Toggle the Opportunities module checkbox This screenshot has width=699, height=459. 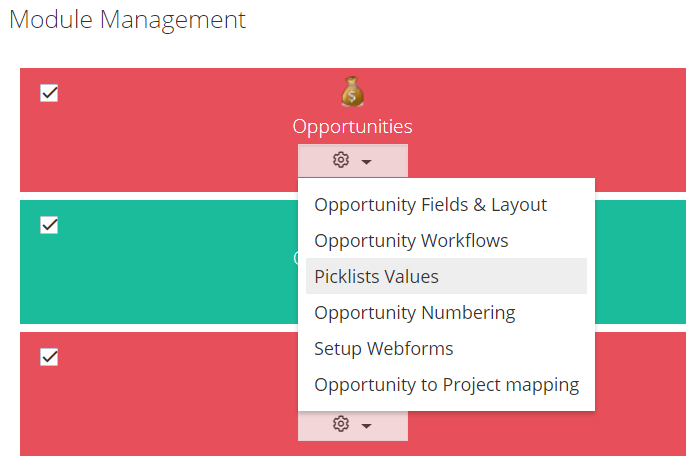[x=49, y=93]
